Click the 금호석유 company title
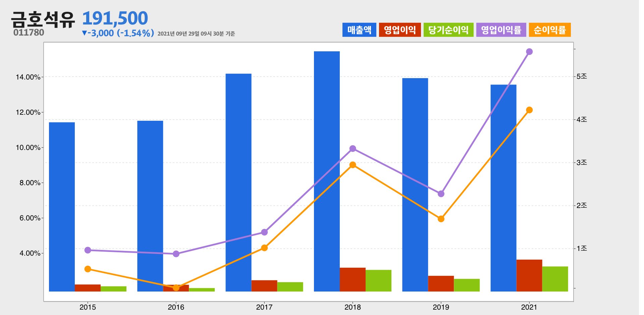Screen dimensions: 644x315 pos(43,19)
